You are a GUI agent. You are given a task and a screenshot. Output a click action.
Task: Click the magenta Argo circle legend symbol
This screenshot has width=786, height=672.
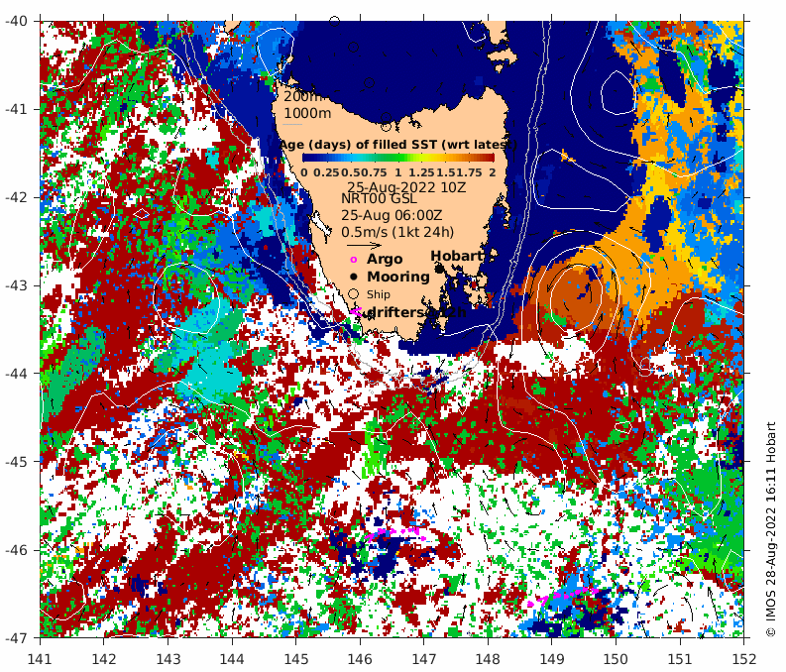(354, 260)
